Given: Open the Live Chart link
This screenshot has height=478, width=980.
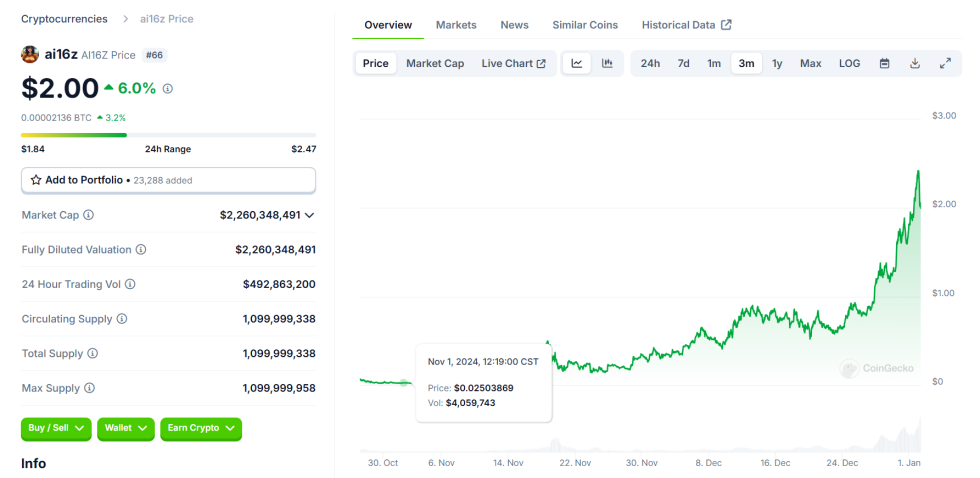Looking at the screenshot, I should pos(513,63).
